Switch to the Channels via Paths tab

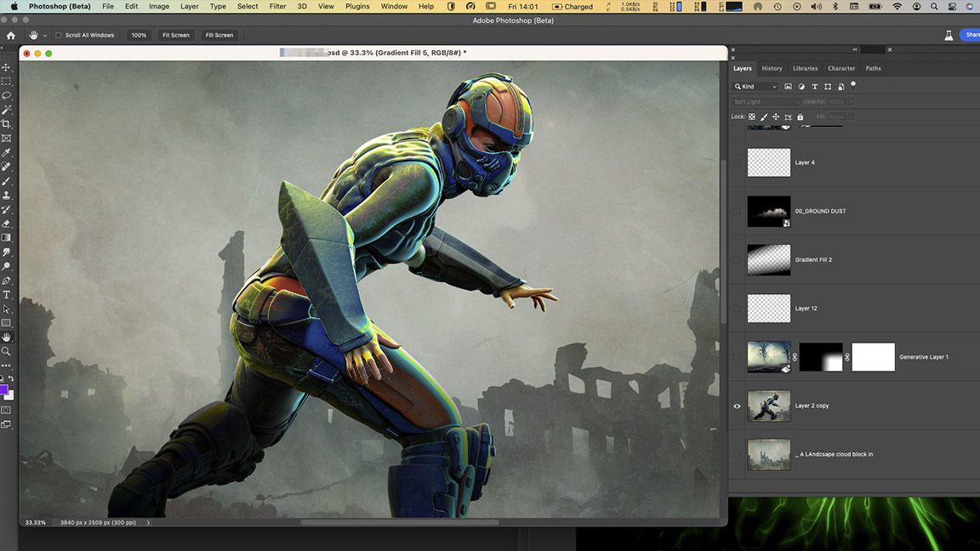873,68
